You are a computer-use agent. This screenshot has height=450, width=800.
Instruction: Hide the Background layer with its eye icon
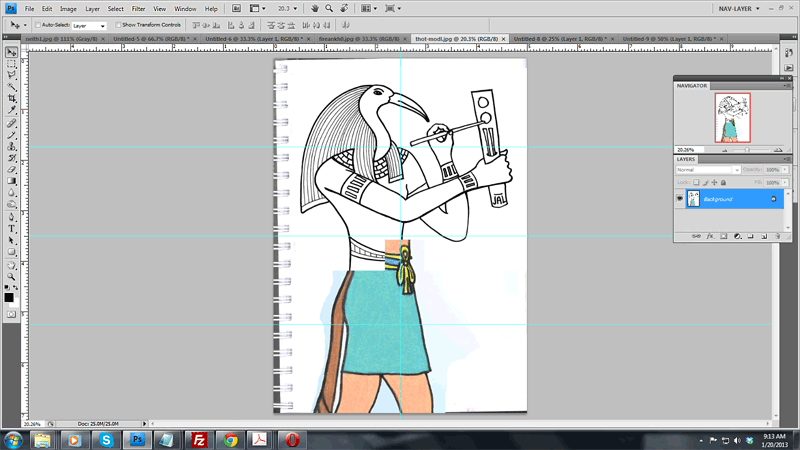point(681,199)
